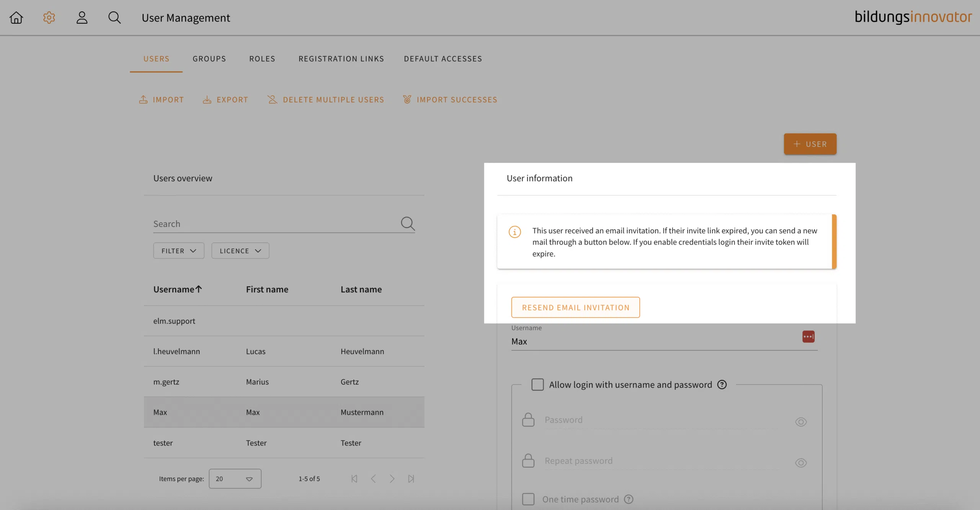The width and height of the screenshot is (980, 510).
Task: Open the LICENCE dropdown
Action: tap(240, 251)
